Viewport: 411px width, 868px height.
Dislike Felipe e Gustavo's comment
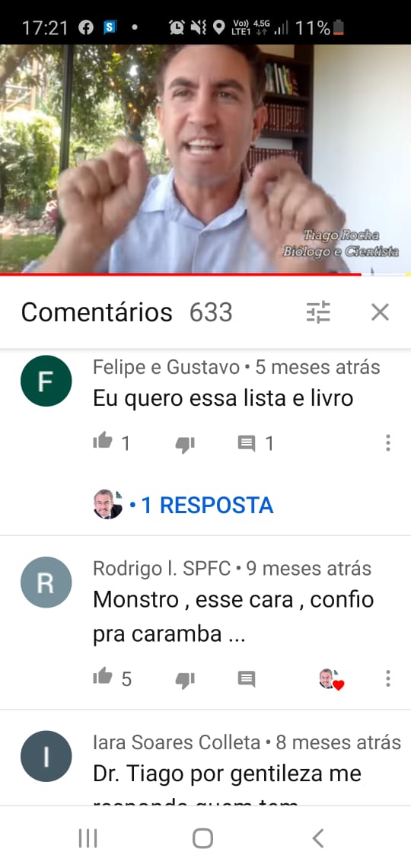click(185, 444)
